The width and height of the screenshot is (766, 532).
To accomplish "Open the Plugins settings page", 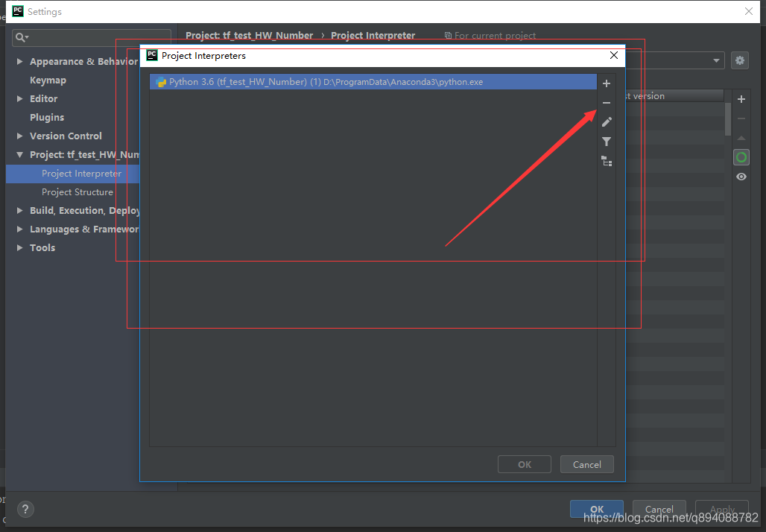I will click(47, 117).
